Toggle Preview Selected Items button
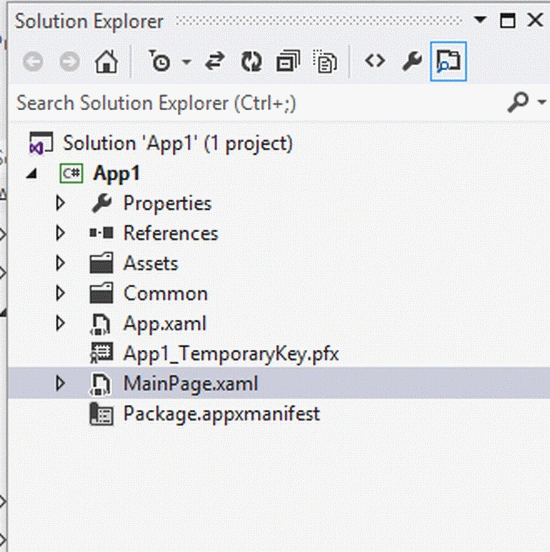Screen dimensions: 550x552 click(448, 61)
